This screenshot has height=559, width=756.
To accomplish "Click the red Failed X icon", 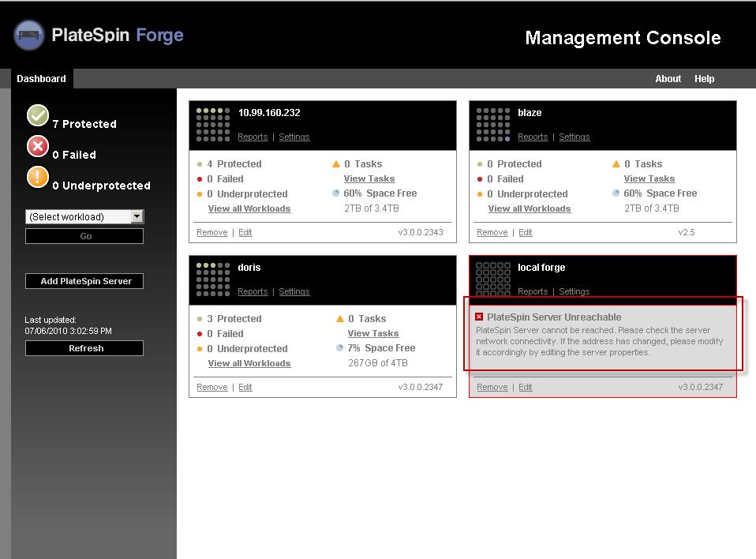I will coord(38,146).
